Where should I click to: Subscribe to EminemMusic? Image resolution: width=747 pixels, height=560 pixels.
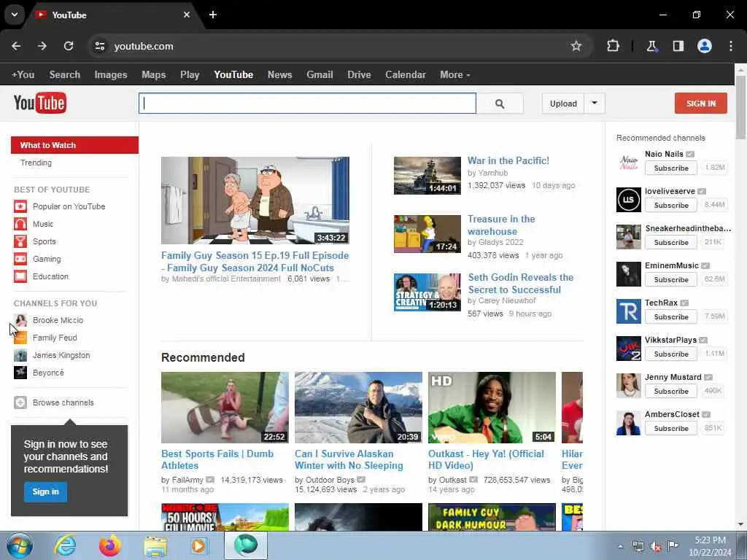coord(671,279)
